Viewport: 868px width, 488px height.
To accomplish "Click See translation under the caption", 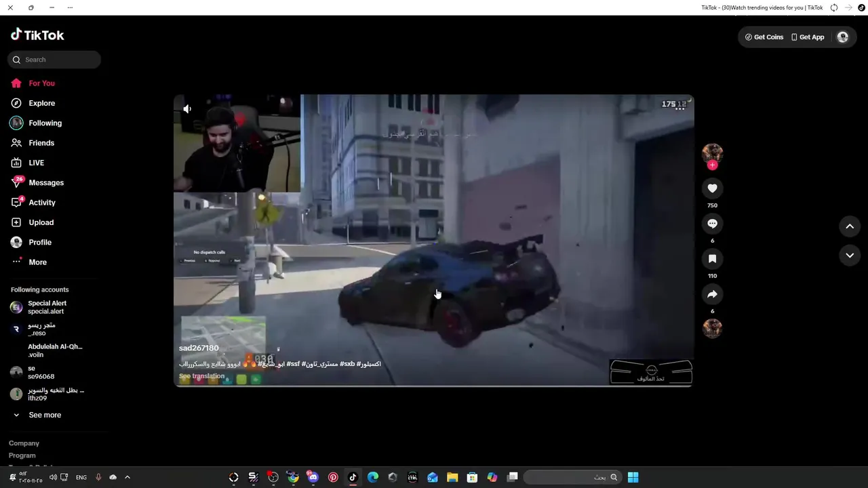I will (x=201, y=376).
